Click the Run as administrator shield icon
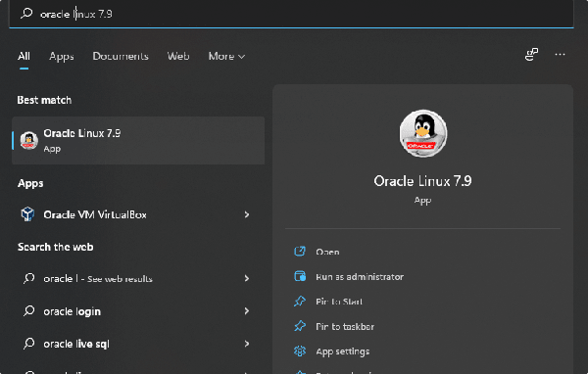The image size is (588, 374). click(x=300, y=276)
